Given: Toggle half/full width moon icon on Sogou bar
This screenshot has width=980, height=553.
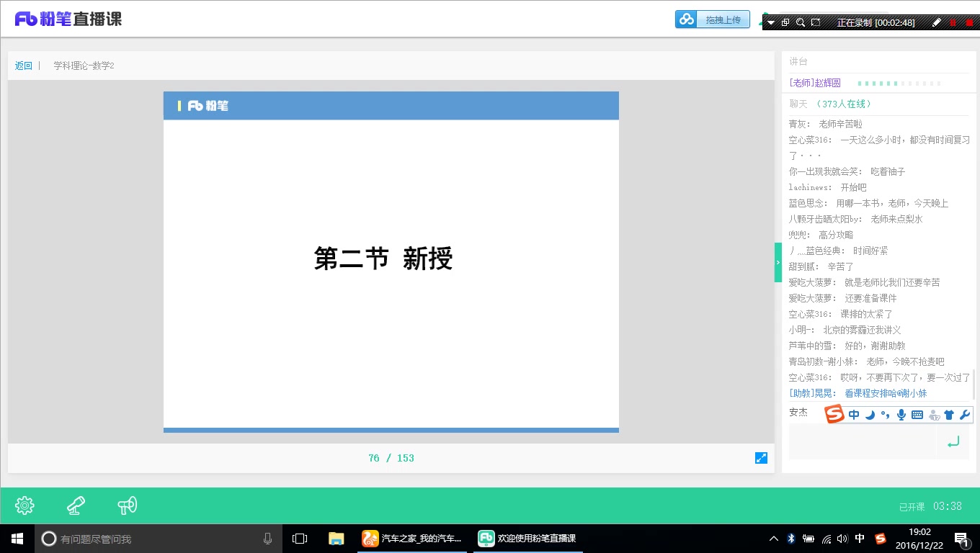Looking at the screenshot, I should click(870, 415).
